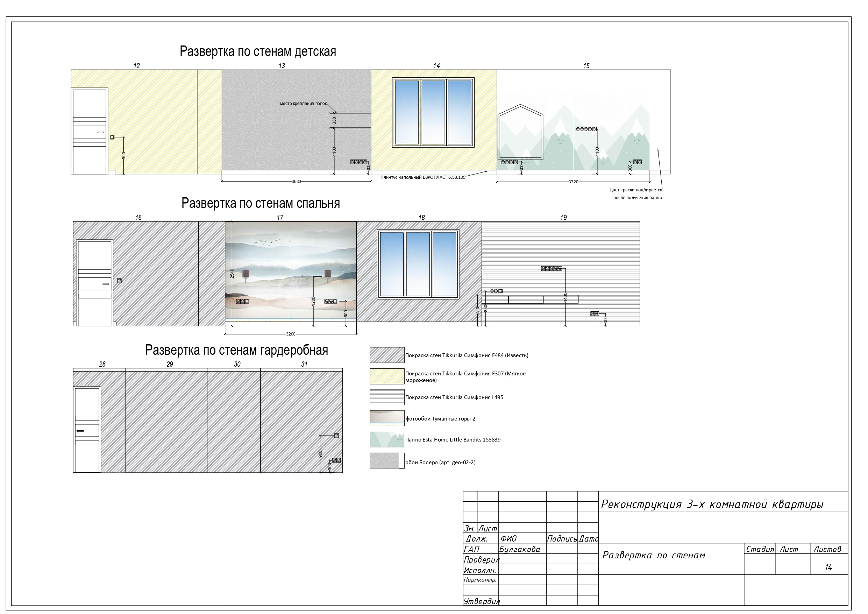Click the wall number 15 label
The width and height of the screenshot is (868, 614).
point(586,66)
